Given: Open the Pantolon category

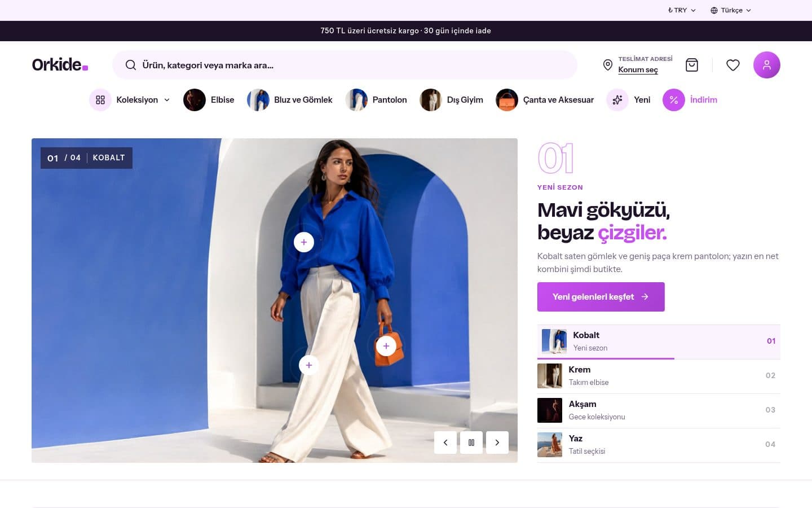Looking at the screenshot, I should [x=376, y=100].
